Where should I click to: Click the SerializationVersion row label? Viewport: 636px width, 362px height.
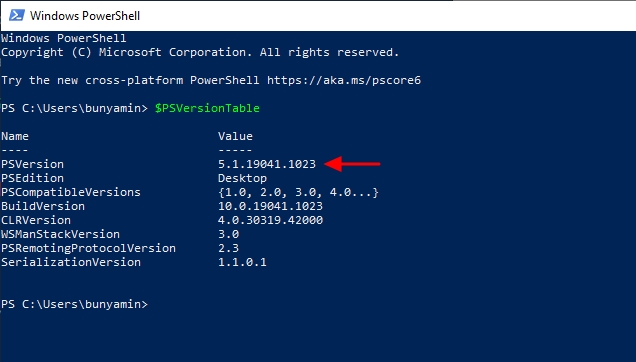coord(71,262)
